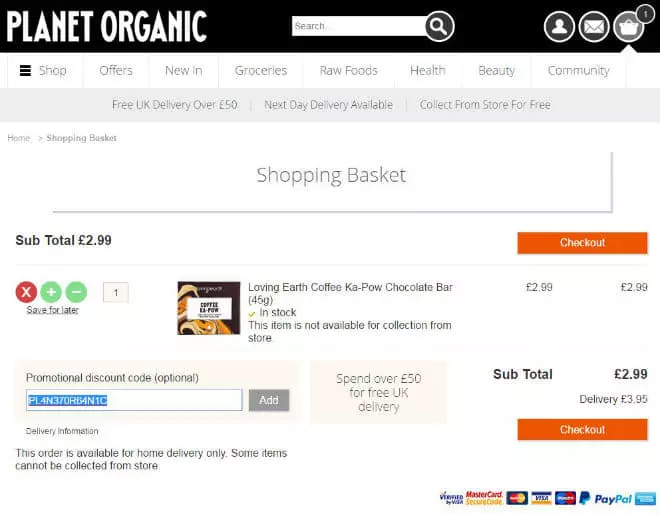
Task: Click Spend over £50 free delivery box
Action: (378, 392)
